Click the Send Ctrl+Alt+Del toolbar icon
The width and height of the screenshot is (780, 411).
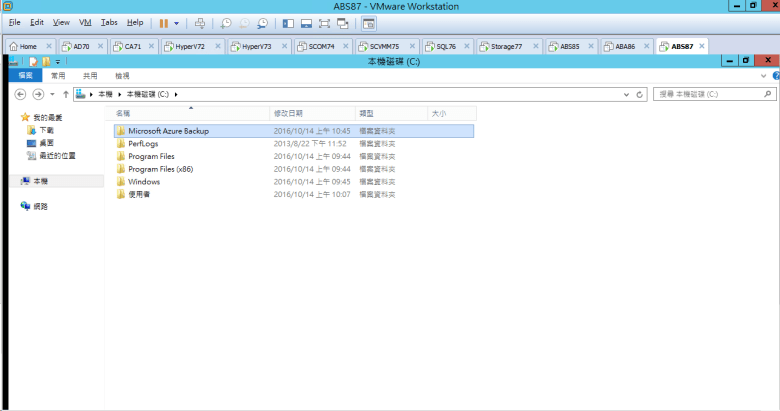click(199, 22)
